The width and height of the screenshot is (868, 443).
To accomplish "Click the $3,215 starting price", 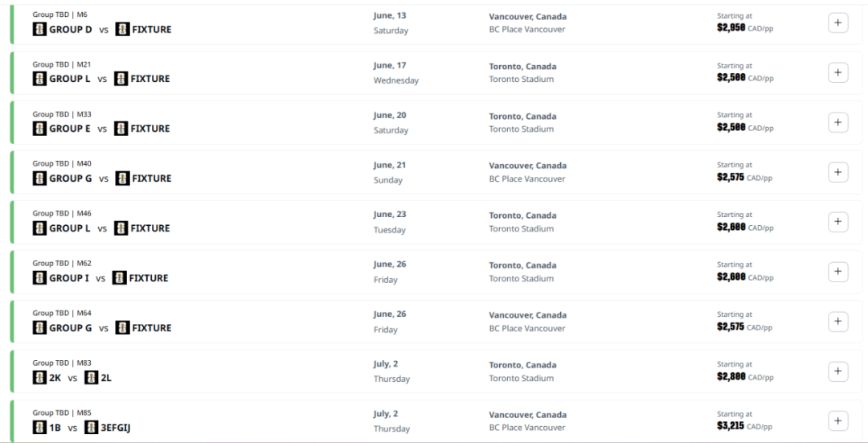I will click(x=731, y=426).
